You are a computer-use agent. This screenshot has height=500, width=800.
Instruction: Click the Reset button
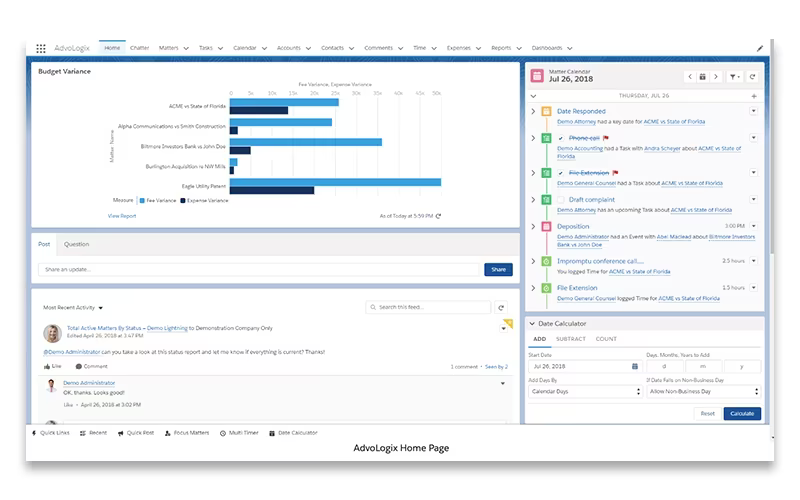708,414
